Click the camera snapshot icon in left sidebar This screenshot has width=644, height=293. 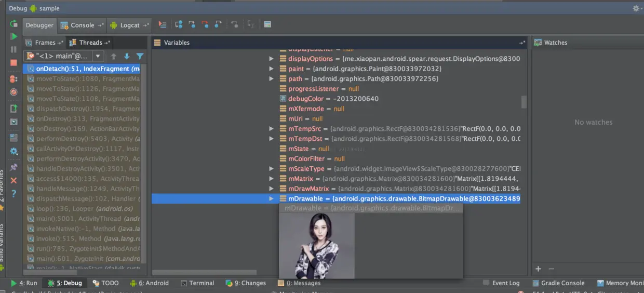14,122
